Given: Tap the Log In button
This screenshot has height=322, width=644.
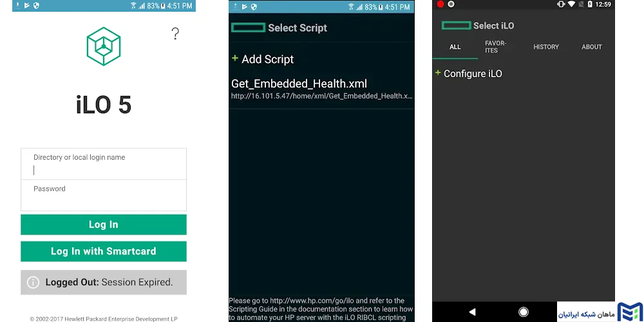Looking at the screenshot, I should (x=104, y=225).
